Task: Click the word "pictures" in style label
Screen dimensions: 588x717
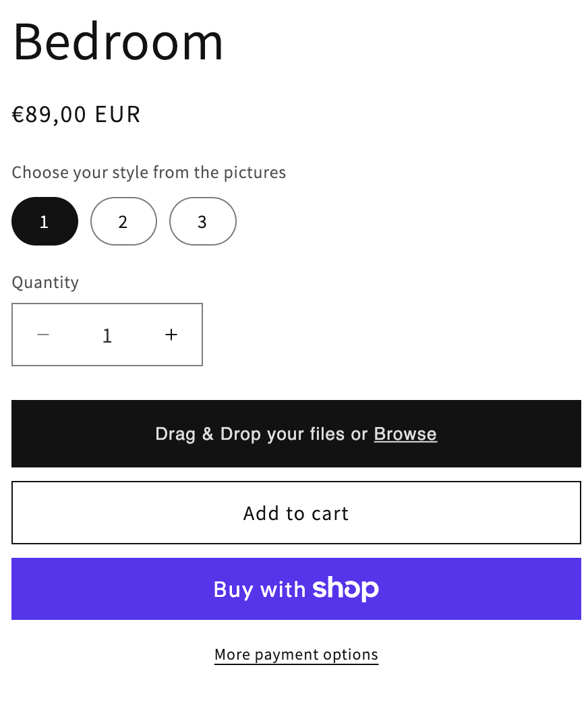Action: (x=254, y=173)
